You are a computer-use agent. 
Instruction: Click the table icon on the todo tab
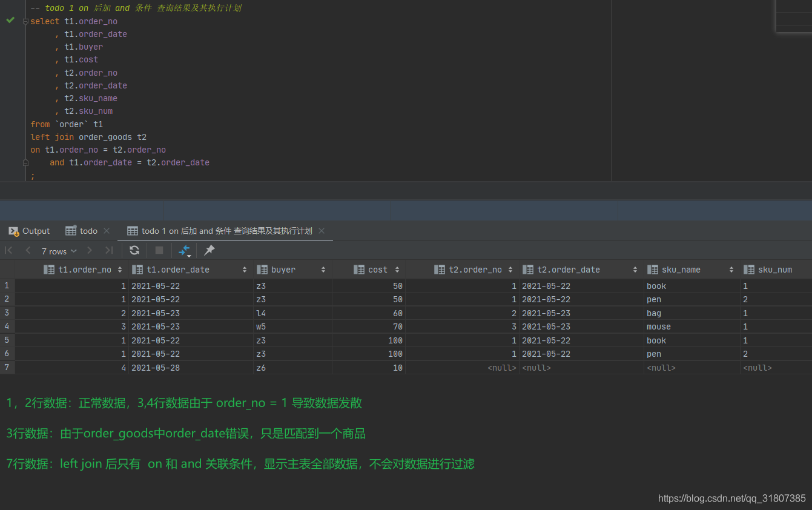[x=70, y=231]
